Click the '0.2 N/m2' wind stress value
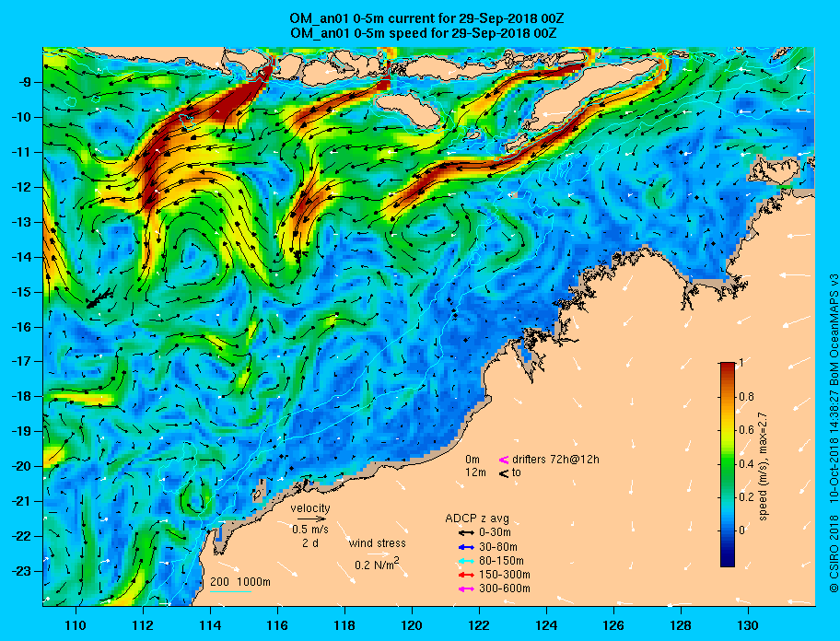The height and width of the screenshot is (641, 840). tap(377, 564)
